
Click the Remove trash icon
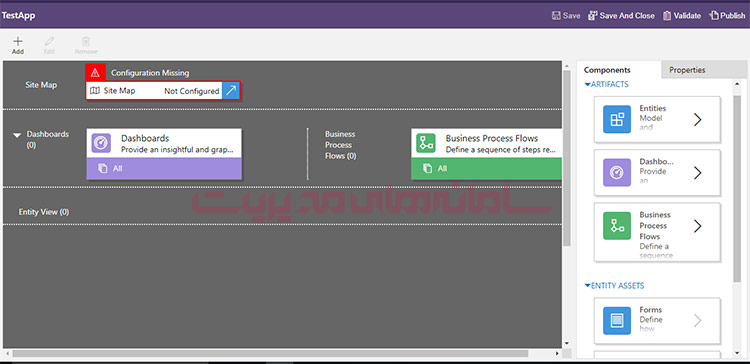tap(86, 41)
